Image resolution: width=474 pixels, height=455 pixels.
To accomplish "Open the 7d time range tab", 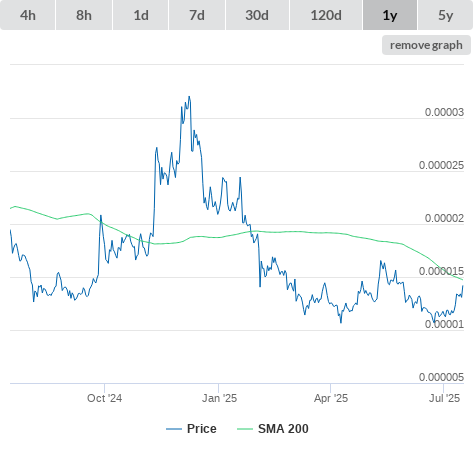I will click(x=197, y=15).
